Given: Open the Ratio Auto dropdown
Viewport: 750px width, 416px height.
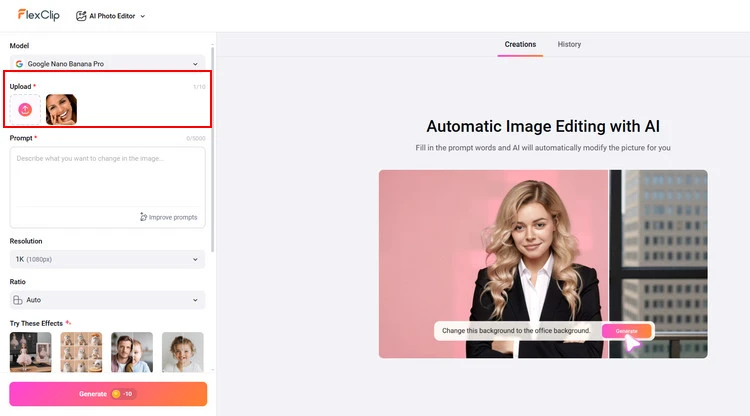Looking at the screenshot, I should (x=108, y=300).
